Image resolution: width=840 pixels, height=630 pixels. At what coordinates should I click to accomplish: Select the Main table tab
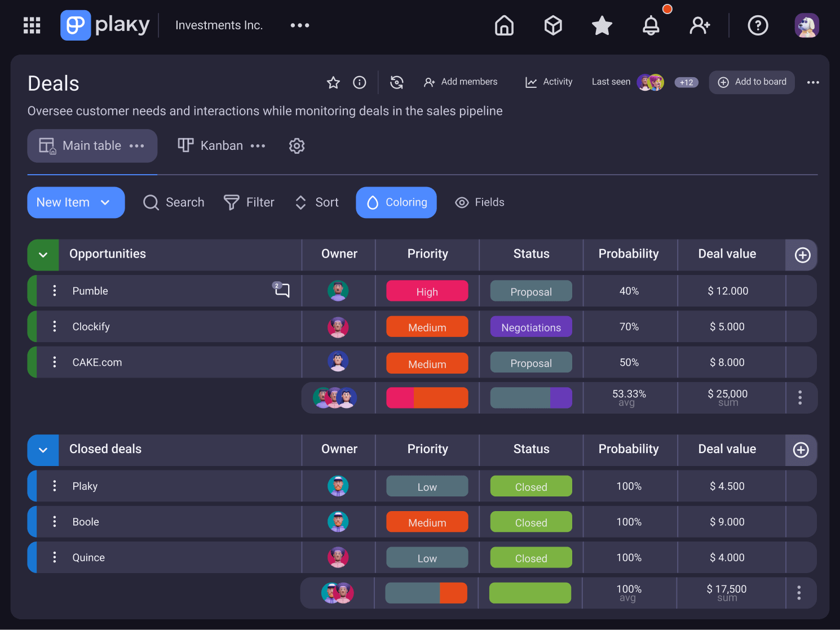(x=91, y=145)
